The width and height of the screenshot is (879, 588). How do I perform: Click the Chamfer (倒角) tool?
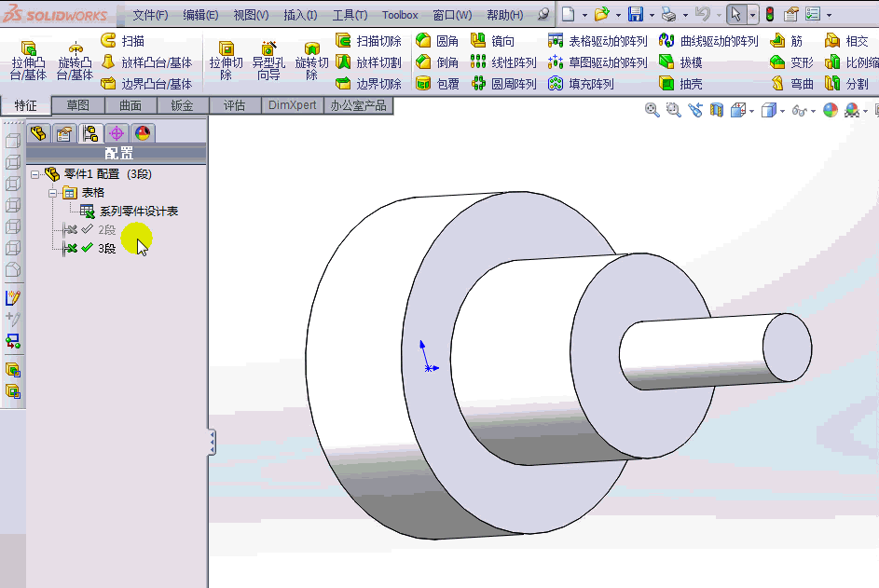[437, 62]
